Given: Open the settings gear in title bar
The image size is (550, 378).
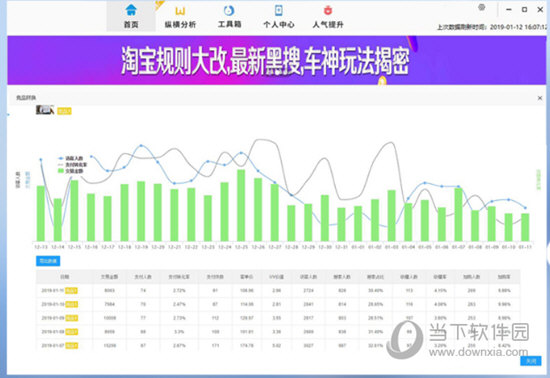Looking at the screenshot, I should click(x=482, y=7).
